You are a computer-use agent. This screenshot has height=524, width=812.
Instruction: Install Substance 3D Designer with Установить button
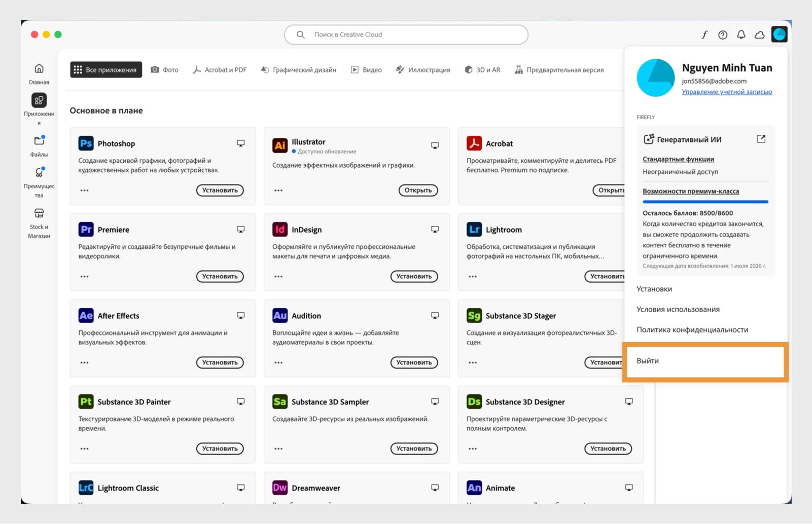(x=608, y=449)
